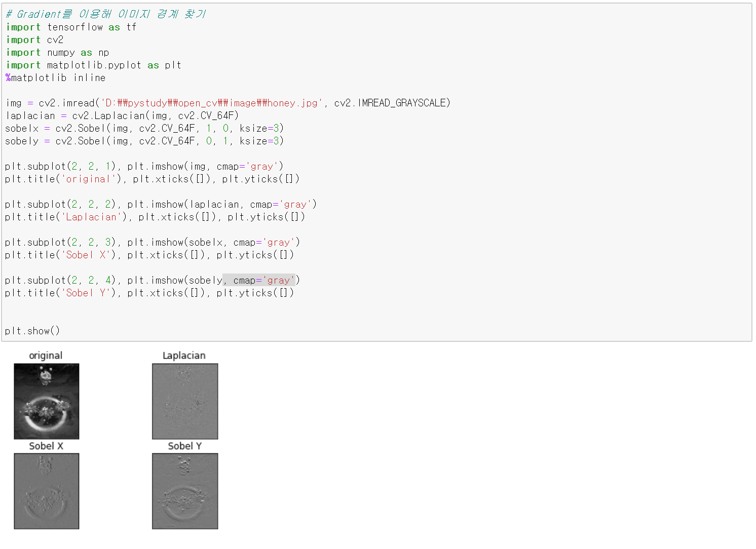Click the Sobel X output image
Screen dimensions: 756x549
coord(47,491)
